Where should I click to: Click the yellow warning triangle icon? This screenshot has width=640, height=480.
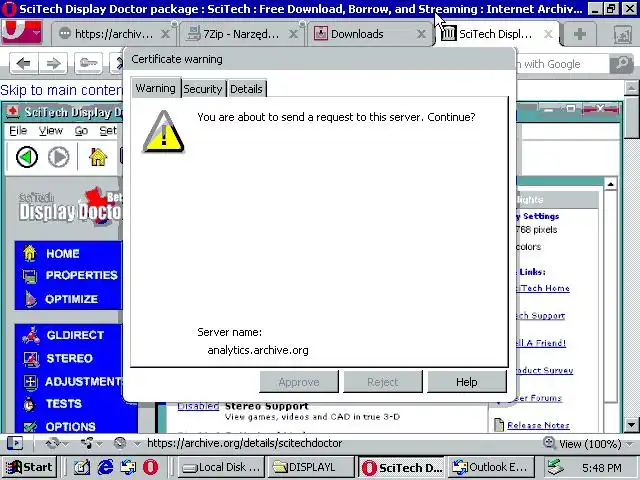point(163,131)
